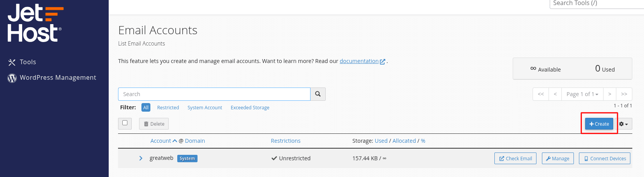Image resolution: width=644 pixels, height=177 pixels.
Task: Filter by Exceeded Storage
Action: point(250,108)
